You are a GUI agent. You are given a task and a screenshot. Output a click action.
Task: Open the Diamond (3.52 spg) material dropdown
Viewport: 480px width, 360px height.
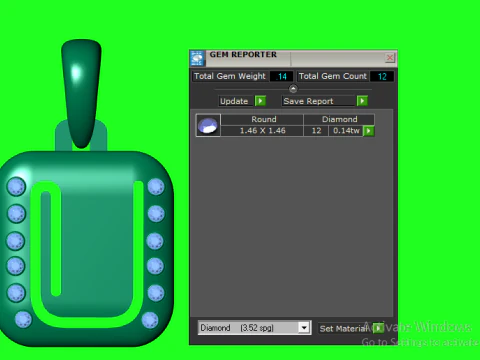coord(304,328)
